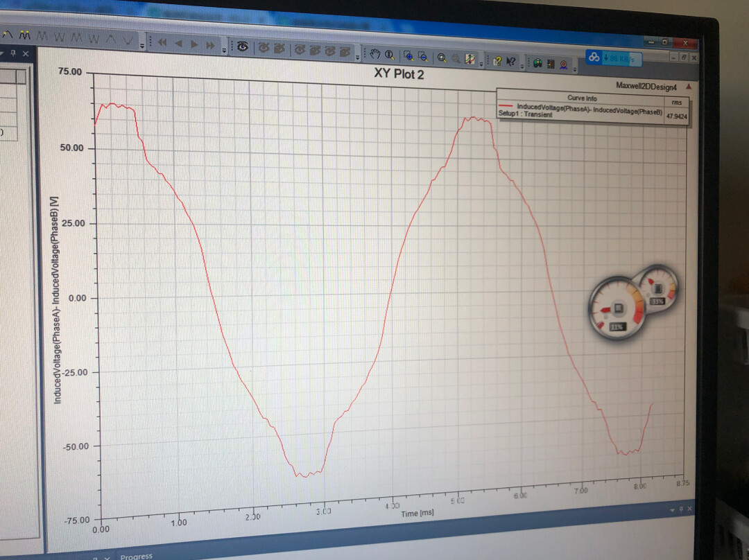Click the blue cloud upload speed widget
This screenshot has width=749, height=560.
614,58
